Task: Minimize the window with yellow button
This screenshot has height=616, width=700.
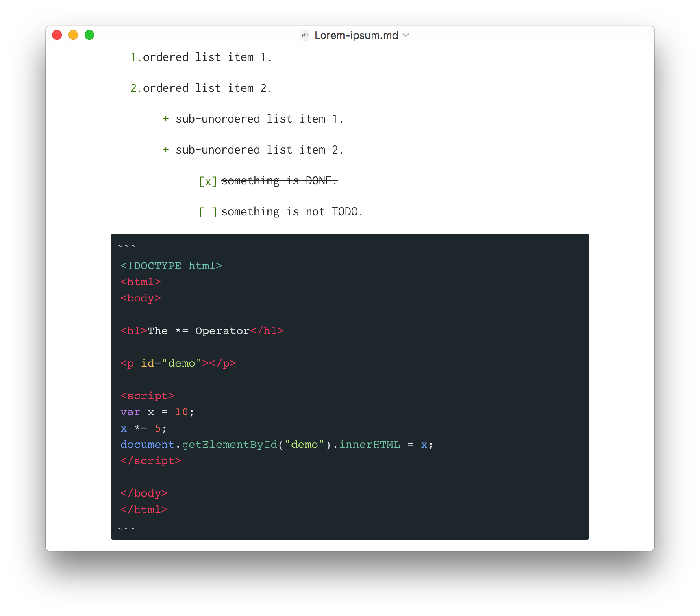Action: (x=73, y=35)
